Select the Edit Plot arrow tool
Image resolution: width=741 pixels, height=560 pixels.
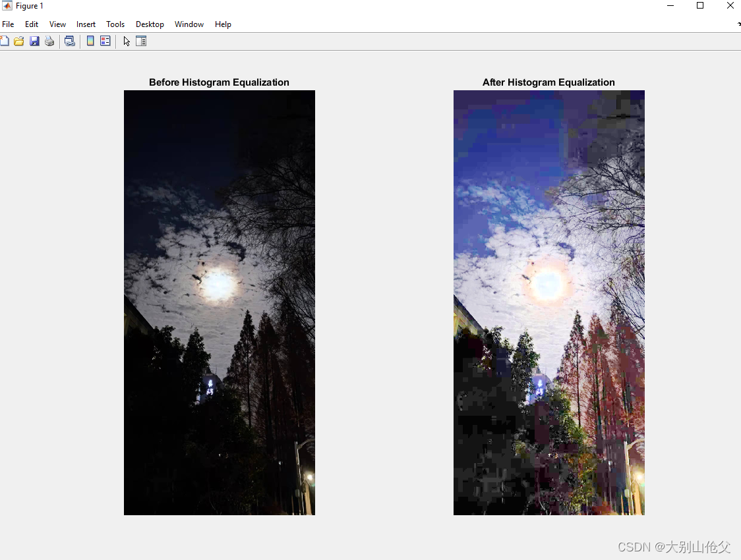125,41
